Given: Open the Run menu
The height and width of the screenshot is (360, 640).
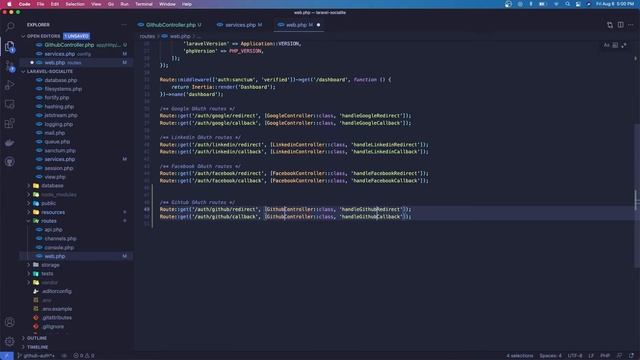Looking at the screenshot, I should pyautogui.click(x=124, y=4).
